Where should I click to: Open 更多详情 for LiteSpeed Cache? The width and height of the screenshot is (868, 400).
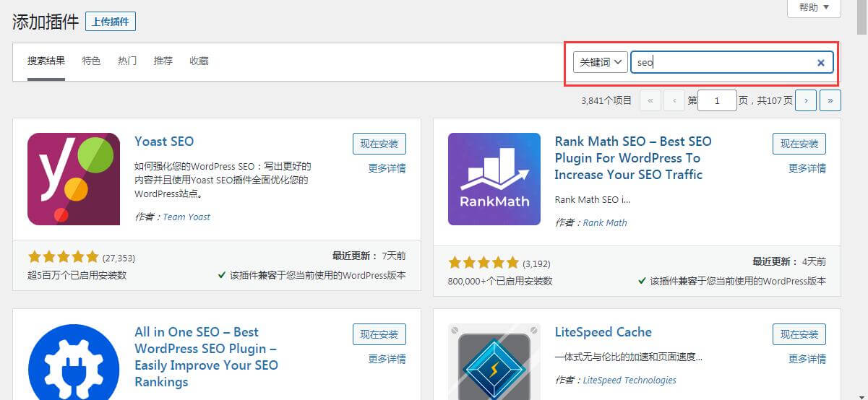tap(807, 359)
